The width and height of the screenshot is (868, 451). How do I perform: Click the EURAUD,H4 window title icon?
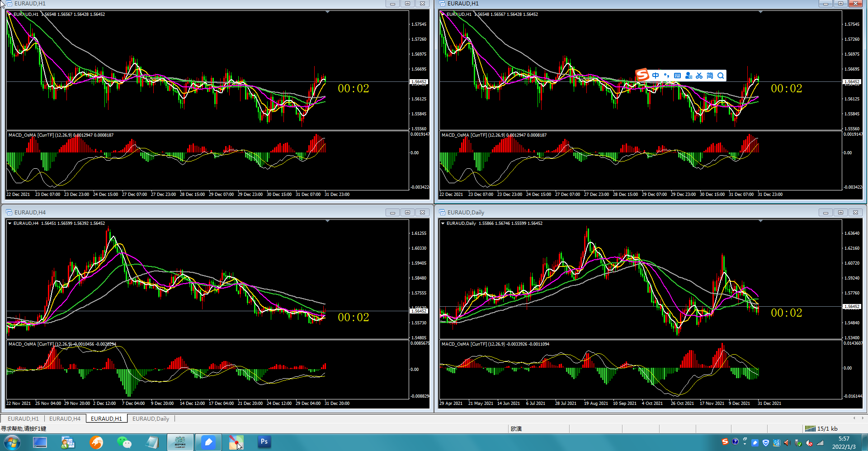click(9, 212)
